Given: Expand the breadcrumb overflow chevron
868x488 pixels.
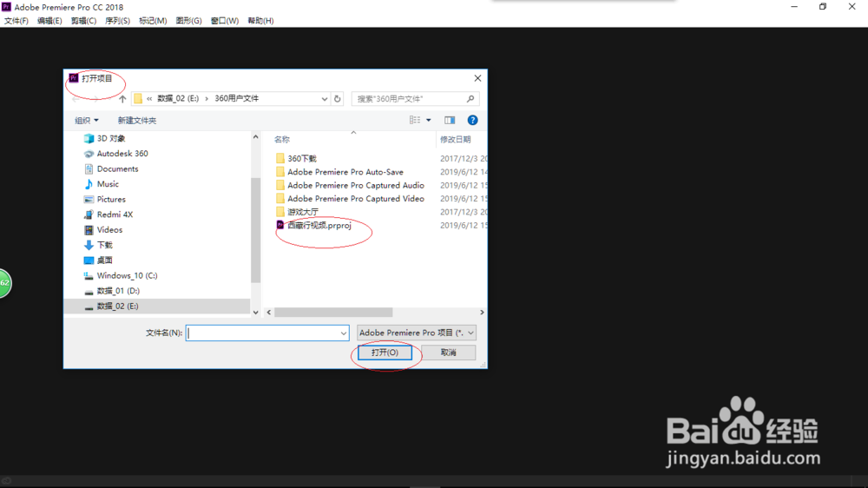Looking at the screenshot, I should click(x=149, y=99).
